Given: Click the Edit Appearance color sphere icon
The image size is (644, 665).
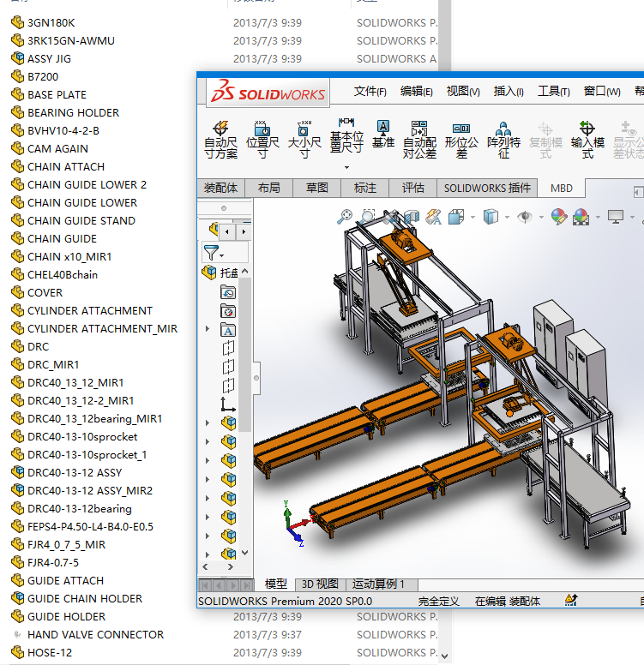Looking at the screenshot, I should [x=558, y=217].
